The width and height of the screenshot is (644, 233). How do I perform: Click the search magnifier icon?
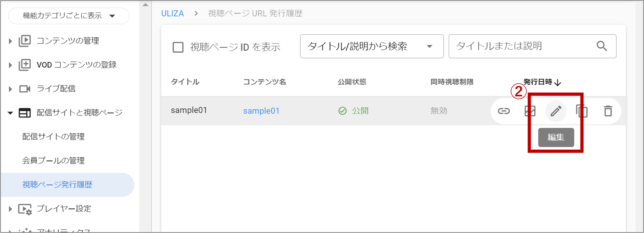pyautogui.click(x=601, y=46)
